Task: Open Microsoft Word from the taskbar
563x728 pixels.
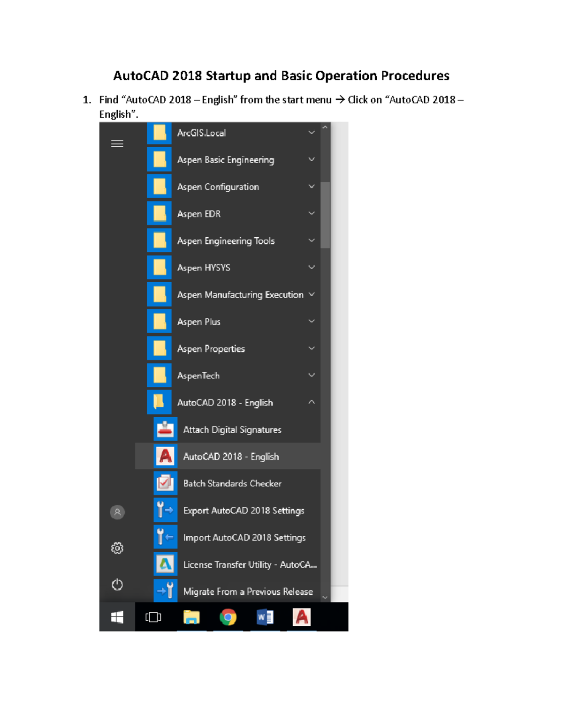Action: 265,617
